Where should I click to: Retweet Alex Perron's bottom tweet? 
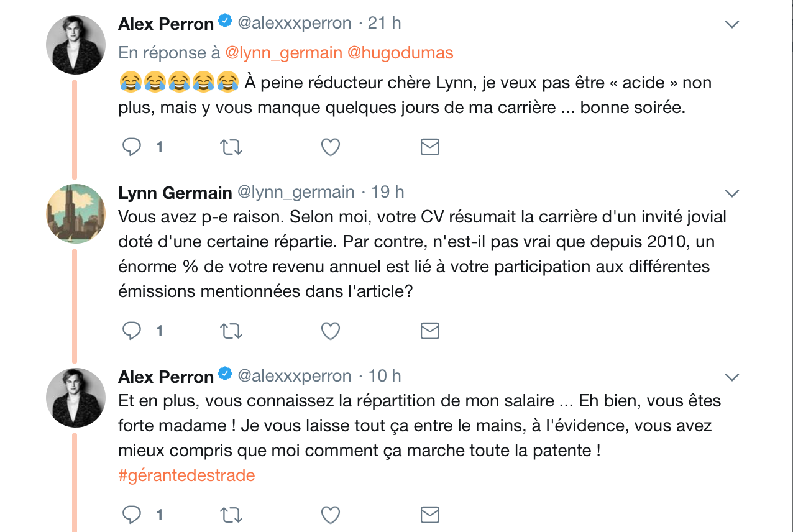click(x=231, y=515)
